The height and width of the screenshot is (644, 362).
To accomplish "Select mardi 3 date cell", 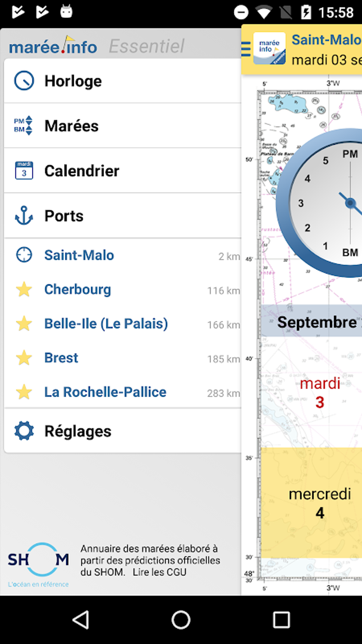I will tap(319, 393).
